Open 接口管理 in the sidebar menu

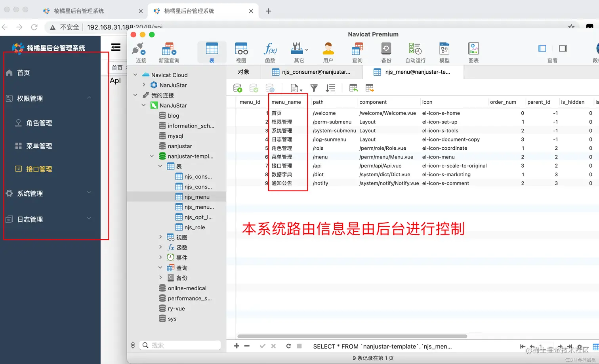pos(40,169)
